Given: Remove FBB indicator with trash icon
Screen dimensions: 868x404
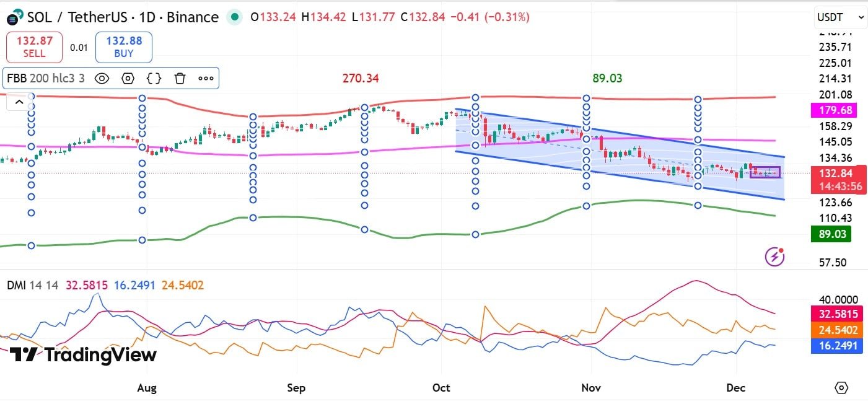Looking at the screenshot, I should pyautogui.click(x=180, y=78).
